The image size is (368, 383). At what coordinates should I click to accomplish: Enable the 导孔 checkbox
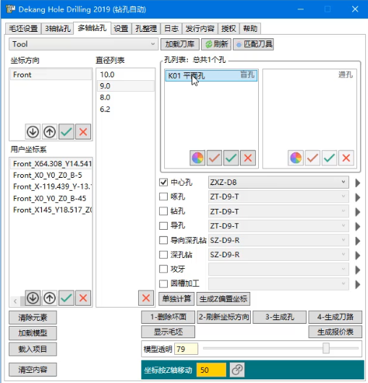click(x=163, y=226)
